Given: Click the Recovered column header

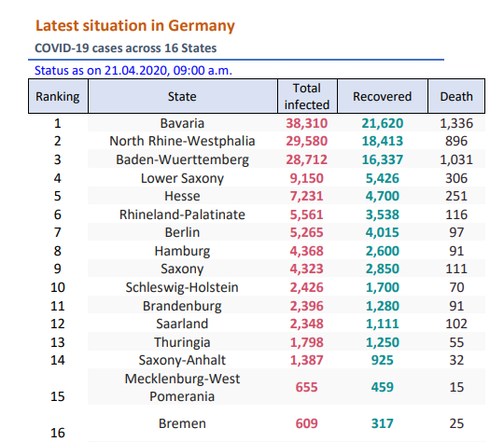Looking at the screenshot, I should (x=382, y=96).
